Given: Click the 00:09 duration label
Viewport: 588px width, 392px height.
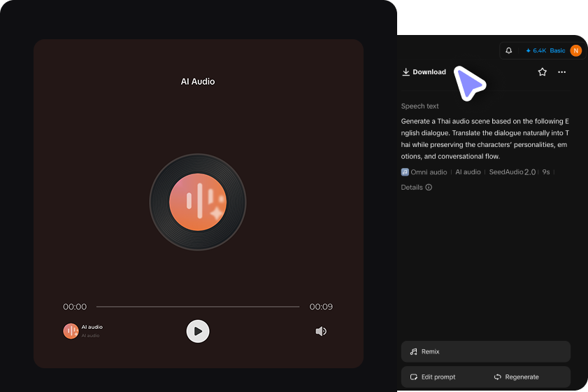Looking at the screenshot, I should tap(321, 307).
